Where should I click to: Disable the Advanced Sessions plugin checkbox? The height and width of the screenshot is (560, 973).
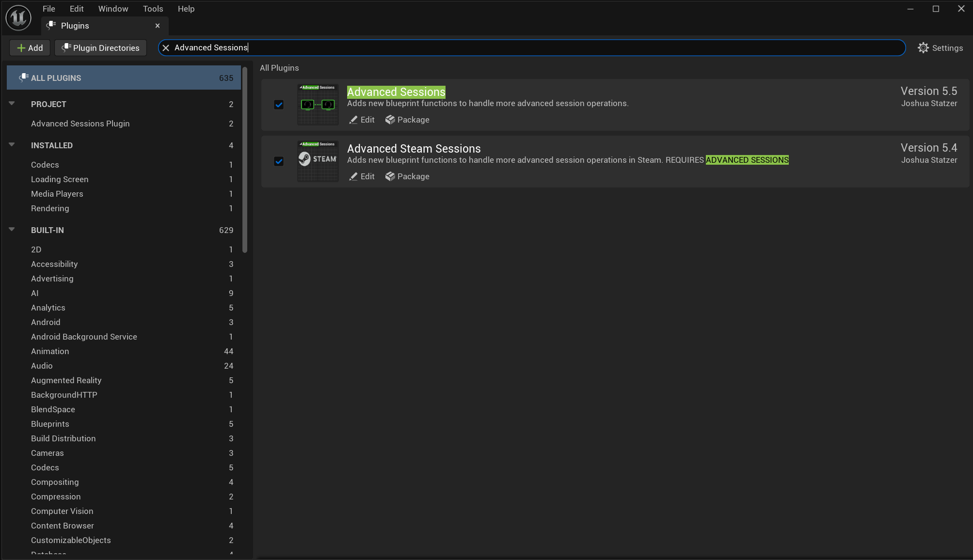(279, 105)
